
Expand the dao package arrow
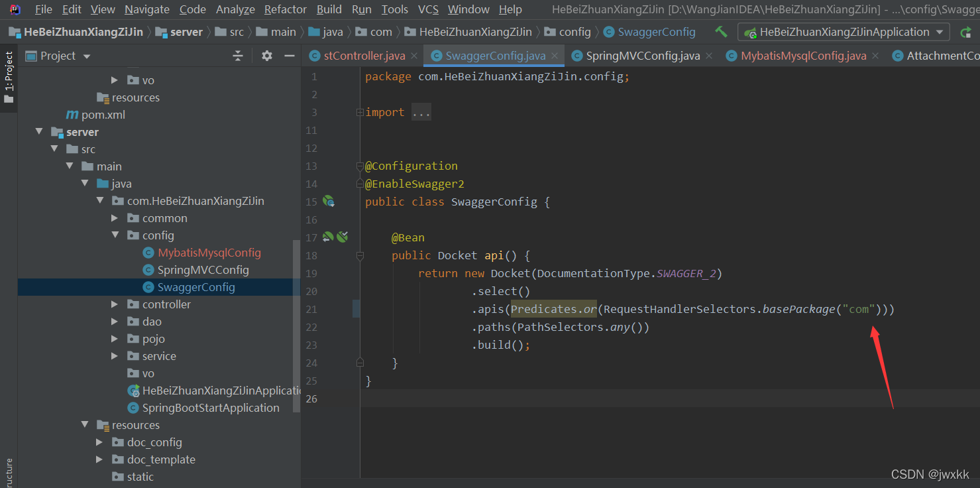click(x=115, y=322)
